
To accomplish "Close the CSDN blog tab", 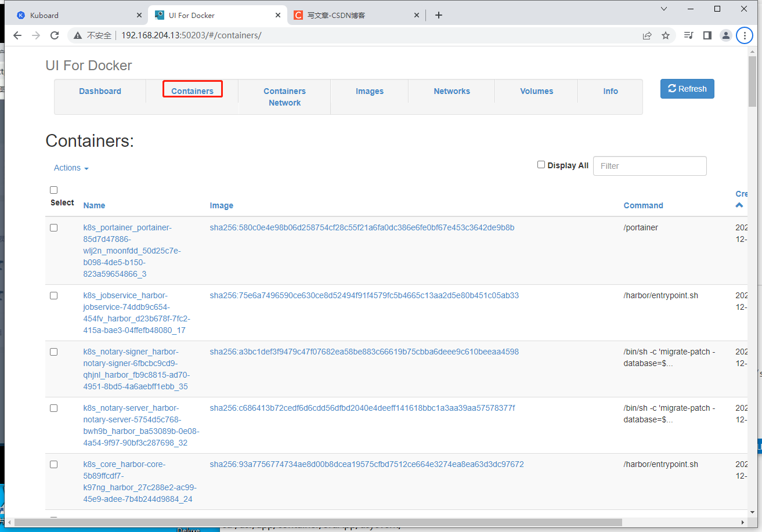I will pyautogui.click(x=417, y=15).
